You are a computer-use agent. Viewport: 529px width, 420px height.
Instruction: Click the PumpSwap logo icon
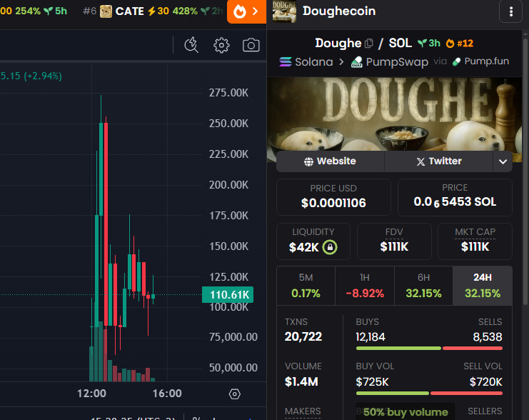357,61
